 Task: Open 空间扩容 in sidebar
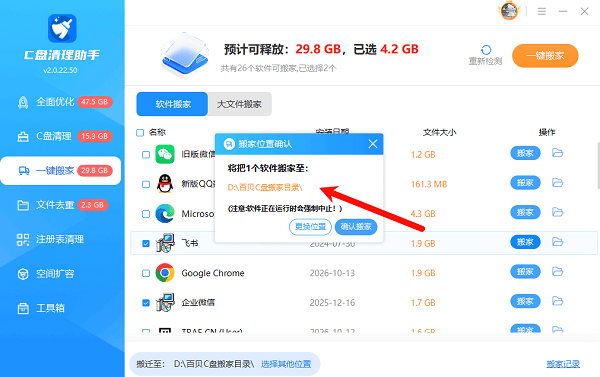(x=61, y=274)
